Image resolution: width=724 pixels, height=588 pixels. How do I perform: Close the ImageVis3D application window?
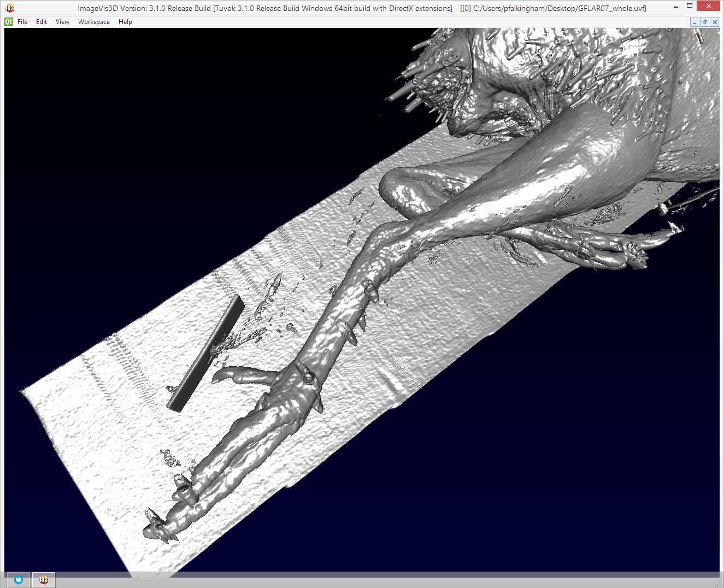(x=710, y=7)
